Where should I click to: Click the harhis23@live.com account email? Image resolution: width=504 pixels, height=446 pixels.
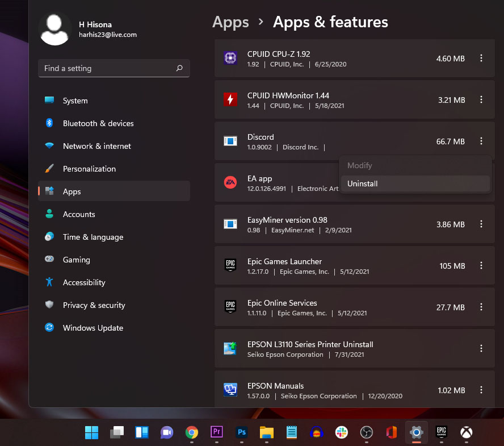point(108,35)
